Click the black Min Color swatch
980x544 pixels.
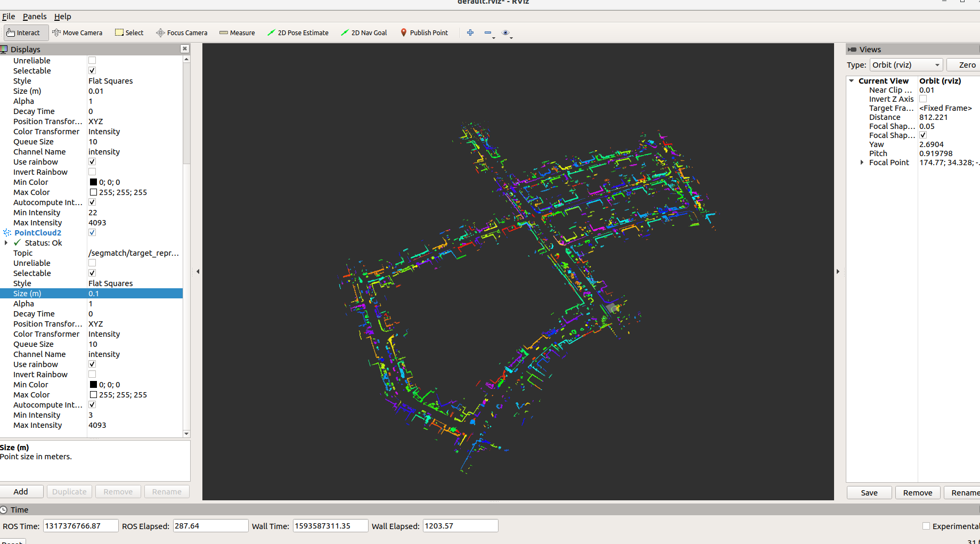tap(93, 182)
